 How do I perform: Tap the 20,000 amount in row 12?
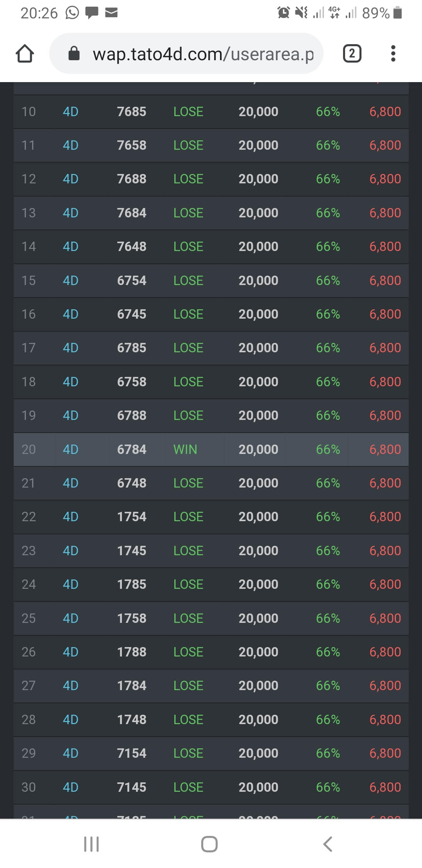click(258, 179)
